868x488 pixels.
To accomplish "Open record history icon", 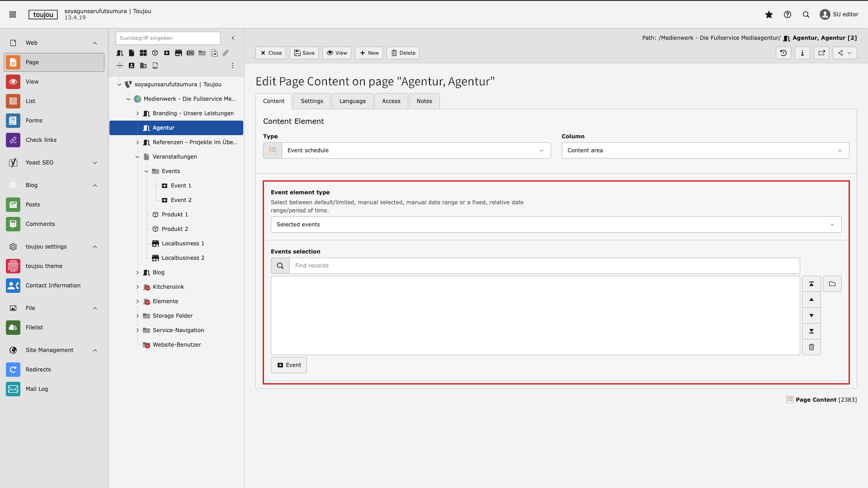I will (783, 53).
